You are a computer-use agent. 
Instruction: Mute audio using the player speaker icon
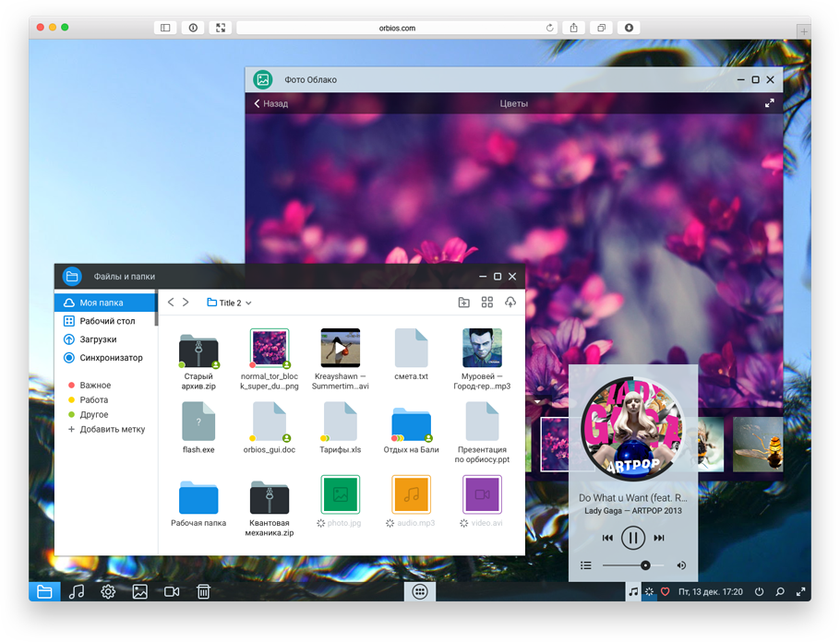click(681, 565)
